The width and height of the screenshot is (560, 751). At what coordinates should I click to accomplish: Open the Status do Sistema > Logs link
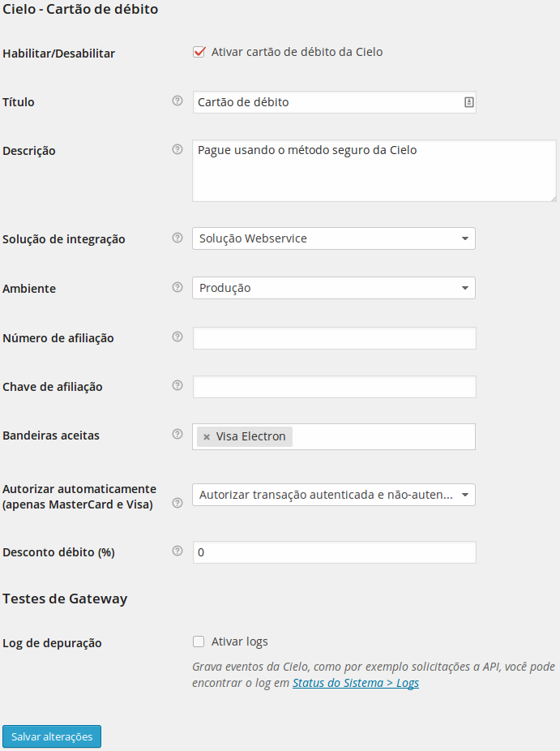[355, 683]
